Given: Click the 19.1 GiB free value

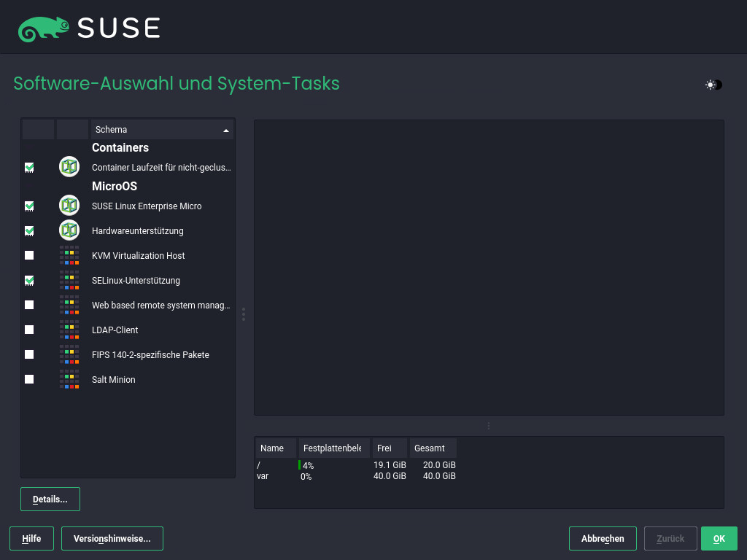Looking at the screenshot, I should [390, 464].
